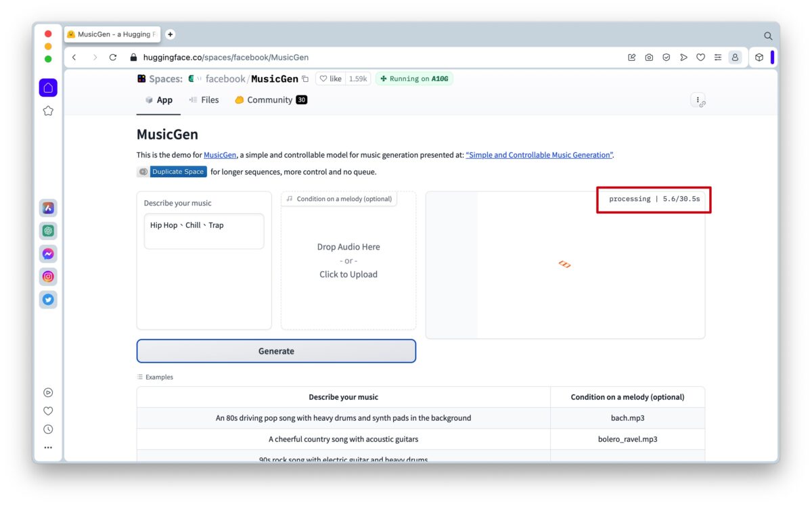Open the facebook organization link

click(225, 79)
